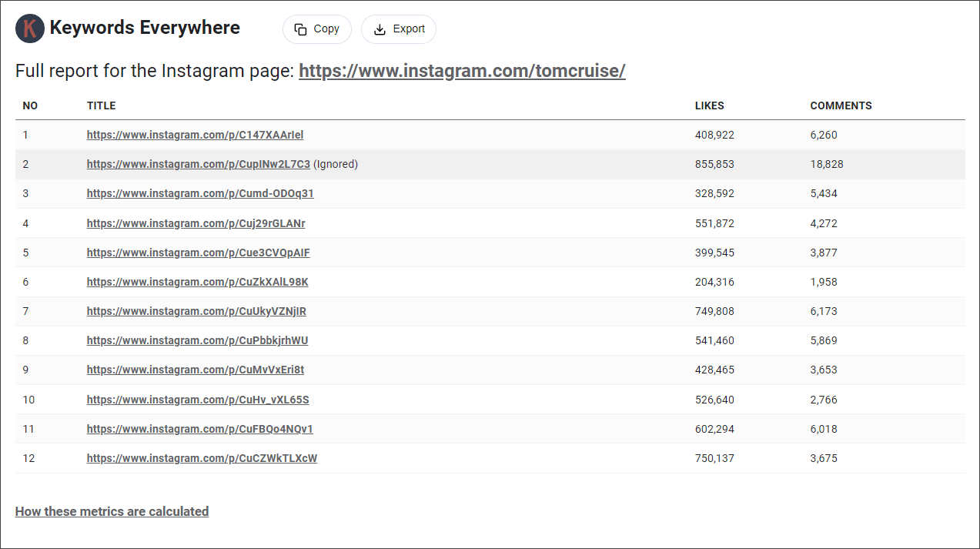Open post link CuPbbkjrhWU
This screenshot has width=980, height=549.
coord(198,340)
